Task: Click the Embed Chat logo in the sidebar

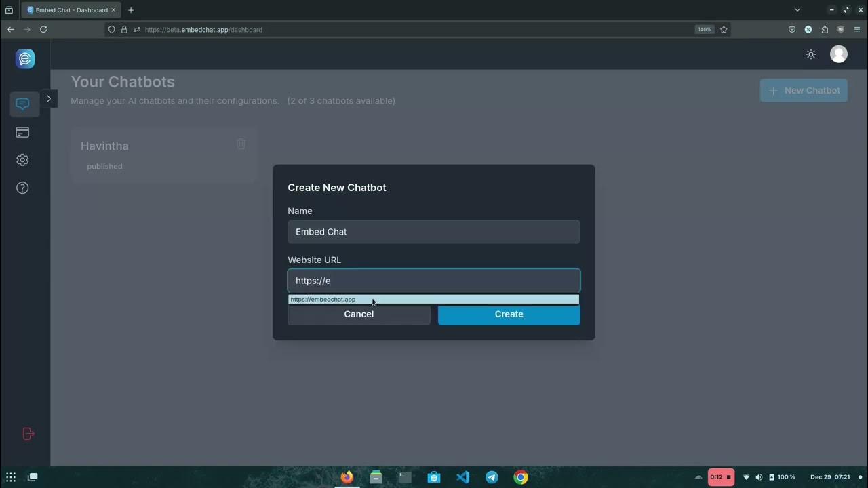Action: click(x=25, y=58)
